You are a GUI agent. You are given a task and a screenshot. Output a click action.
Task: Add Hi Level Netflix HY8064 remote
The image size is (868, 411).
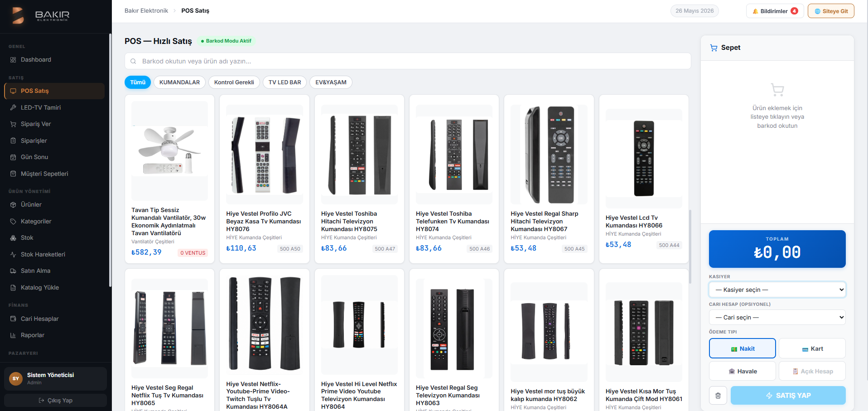(x=359, y=340)
